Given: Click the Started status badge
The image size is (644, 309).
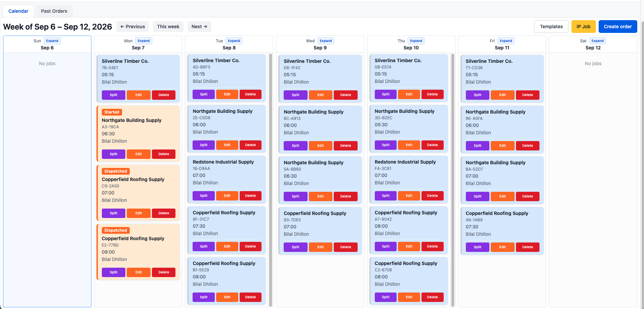Looking at the screenshot, I should pos(112,112).
